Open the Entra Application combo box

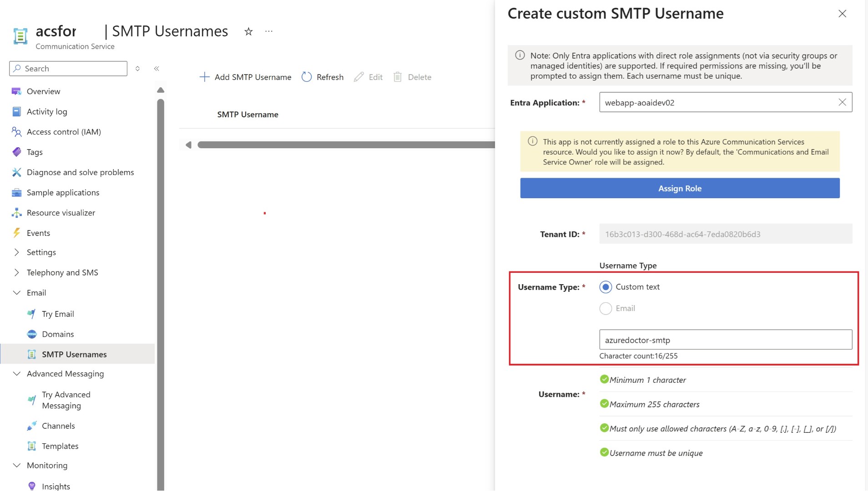pyautogui.click(x=726, y=102)
